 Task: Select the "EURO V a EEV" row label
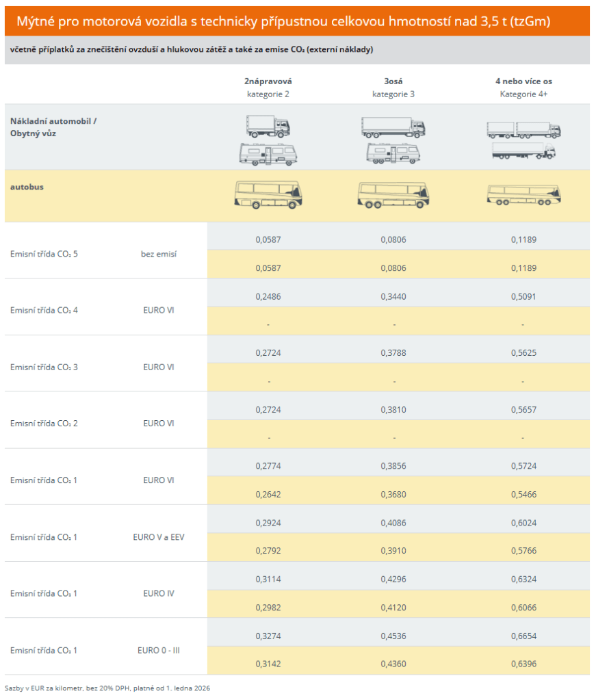[x=158, y=537]
